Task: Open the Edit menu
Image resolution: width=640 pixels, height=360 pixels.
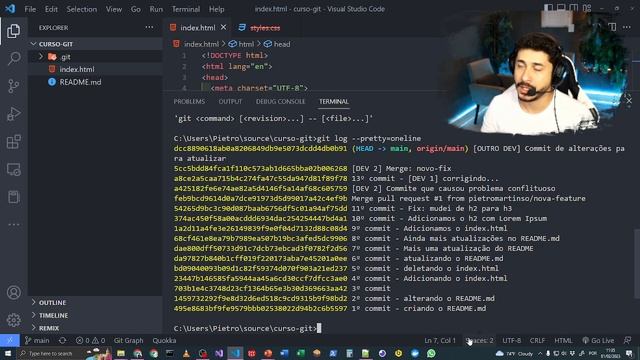Action: coord(51,9)
